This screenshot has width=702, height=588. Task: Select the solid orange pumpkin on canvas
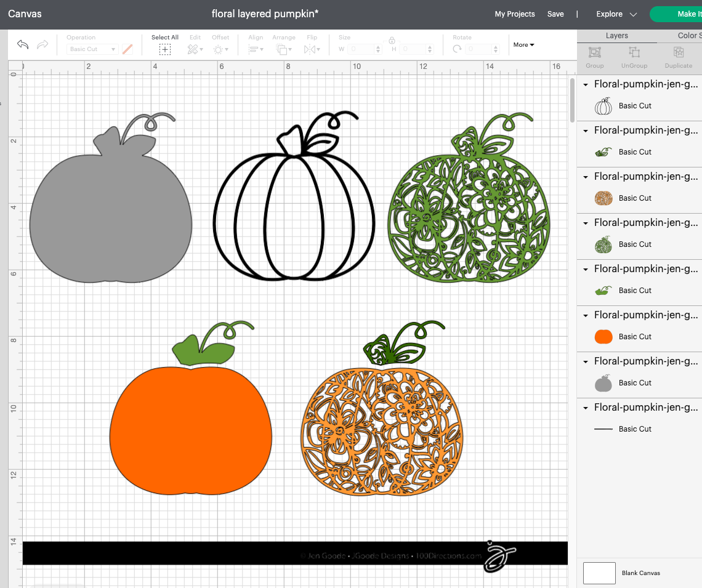point(190,431)
